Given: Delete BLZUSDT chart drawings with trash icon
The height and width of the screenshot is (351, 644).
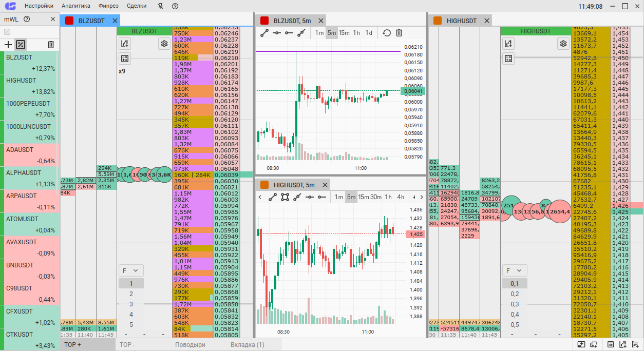Looking at the screenshot, I should pos(399,33).
